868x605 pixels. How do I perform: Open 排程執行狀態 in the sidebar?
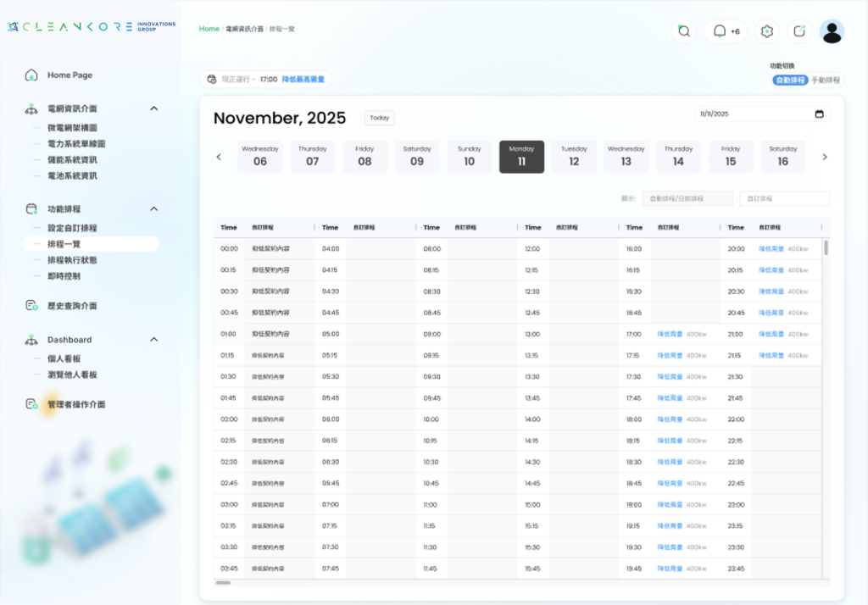[x=72, y=260]
